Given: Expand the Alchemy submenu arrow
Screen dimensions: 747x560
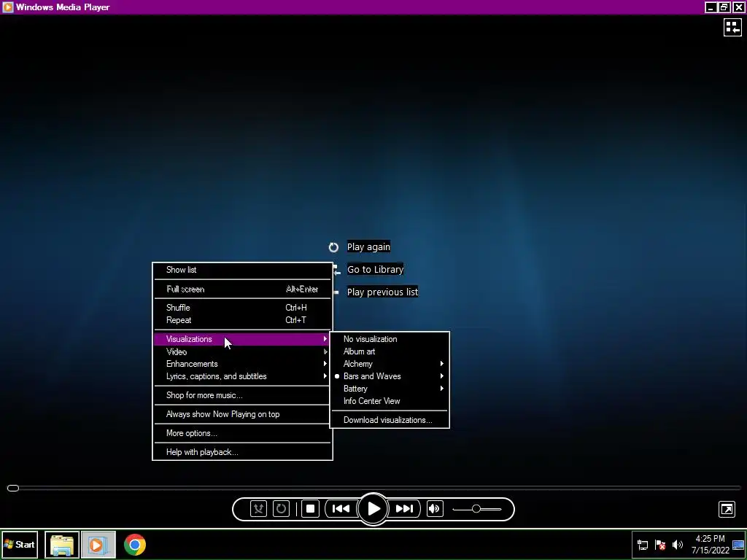Looking at the screenshot, I should [442, 364].
